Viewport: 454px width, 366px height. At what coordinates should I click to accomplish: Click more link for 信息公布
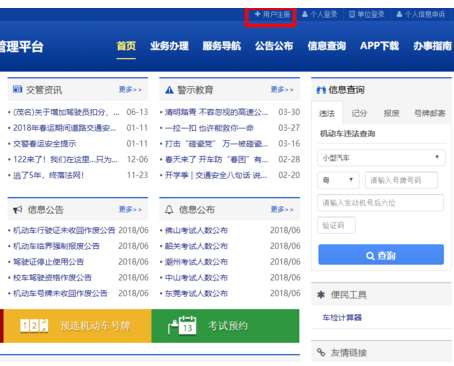282,209
